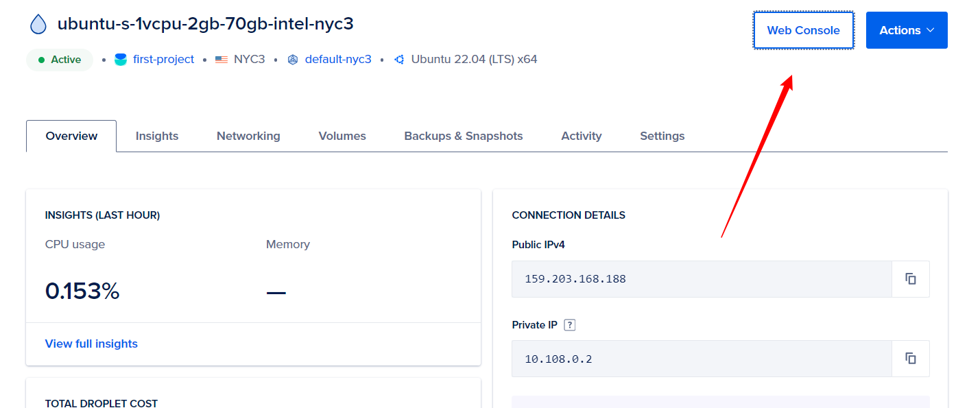Click the US flag region icon
Viewport: 980px width, 408px height.
point(221,60)
